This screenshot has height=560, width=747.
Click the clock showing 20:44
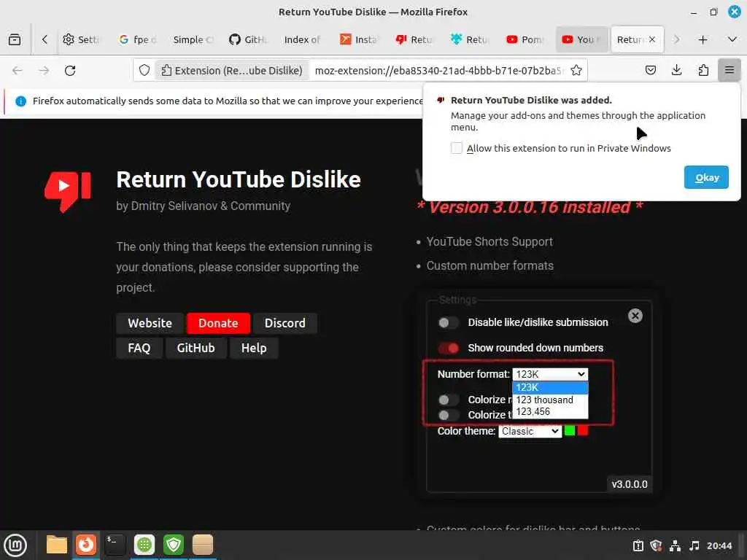click(x=719, y=545)
